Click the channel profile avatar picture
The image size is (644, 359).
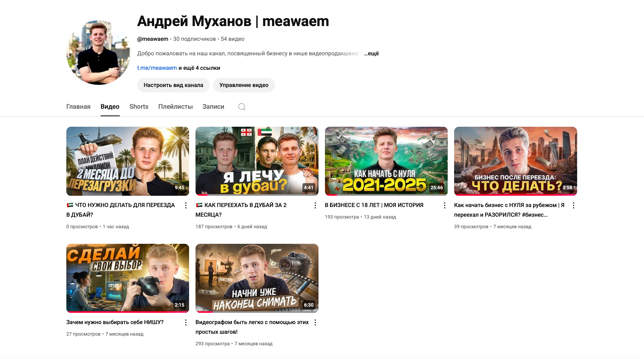coord(98,53)
